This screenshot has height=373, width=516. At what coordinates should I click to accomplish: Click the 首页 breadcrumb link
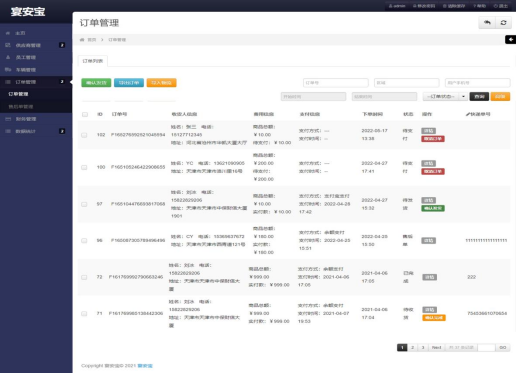tap(92, 40)
